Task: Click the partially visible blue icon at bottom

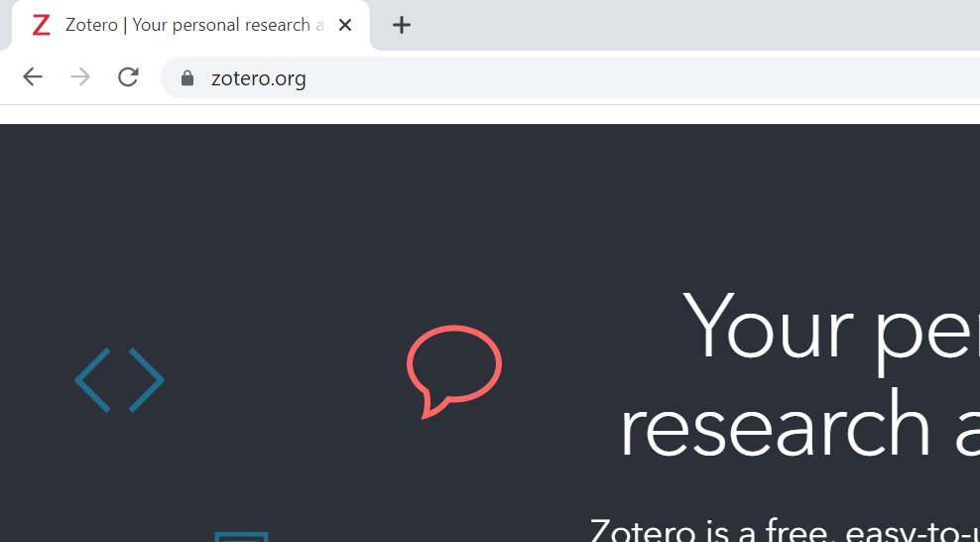Action: click(241, 537)
